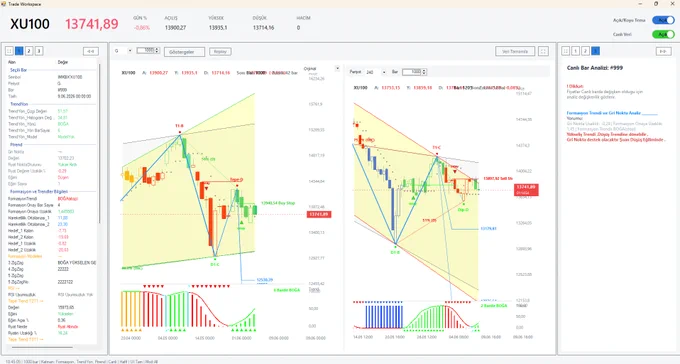Open the Göstergeler indicators button
The image size is (680, 364).
pos(184,52)
